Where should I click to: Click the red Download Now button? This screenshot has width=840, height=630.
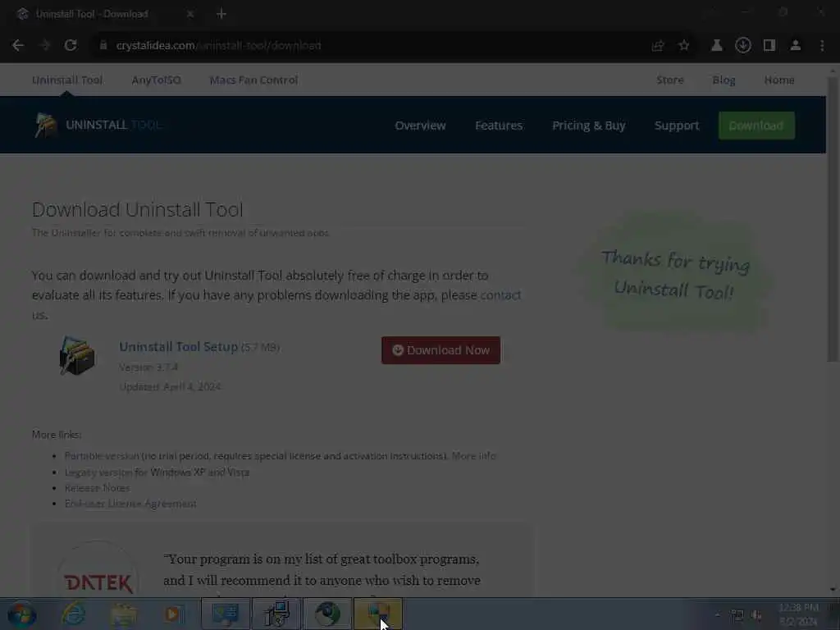click(x=441, y=350)
